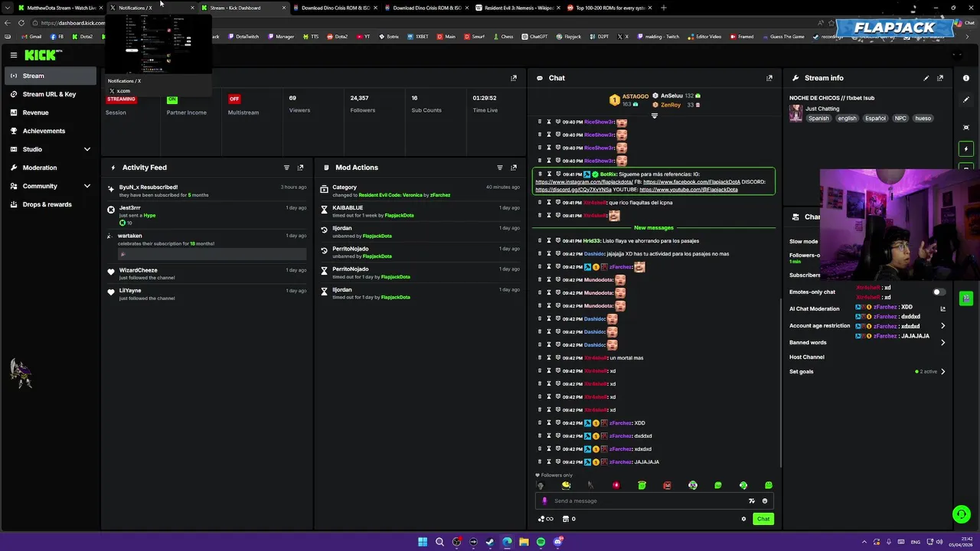Expand Account age restriction settings
The width and height of the screenshot is (980, 551).
[942, 326]
